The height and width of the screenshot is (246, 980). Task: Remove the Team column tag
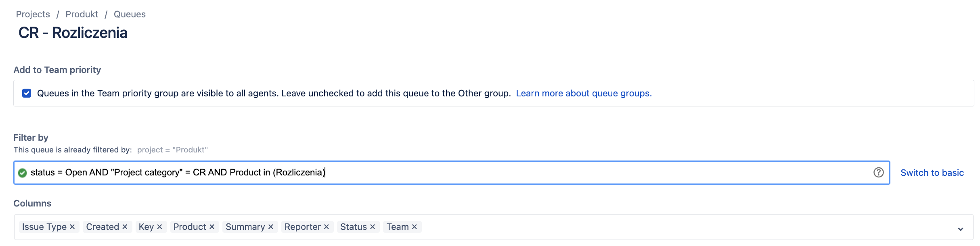point(415,227)
